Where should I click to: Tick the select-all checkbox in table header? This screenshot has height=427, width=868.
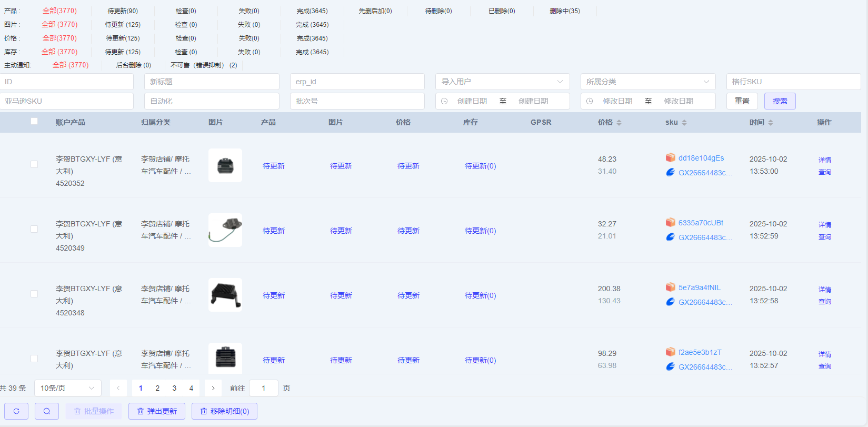[x=34, y=121]
